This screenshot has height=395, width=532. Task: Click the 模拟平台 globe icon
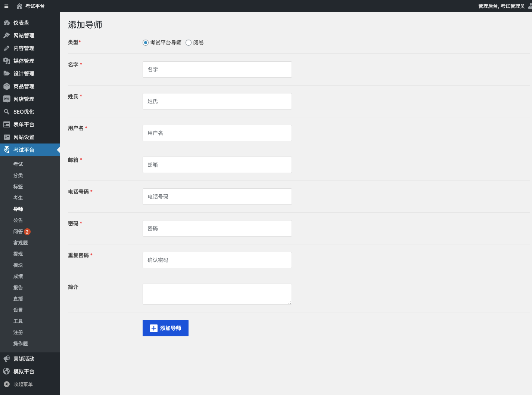(7, 371)
